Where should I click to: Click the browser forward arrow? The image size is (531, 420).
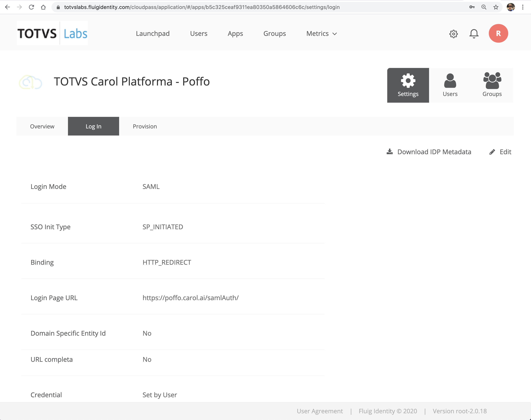coord(19,7)
